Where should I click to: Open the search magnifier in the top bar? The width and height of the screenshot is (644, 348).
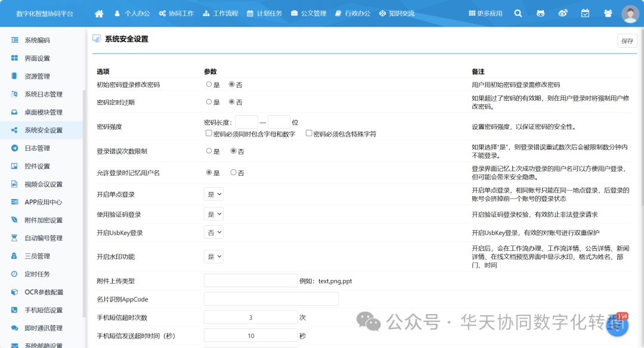click(518, 12)
